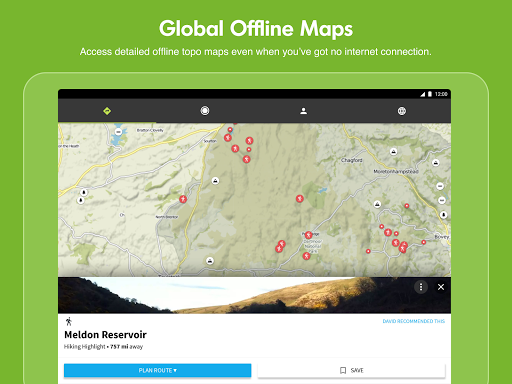The image size is (512, 384).
Task: Switch to the record tab icon
Action: [x=205, y=111]
